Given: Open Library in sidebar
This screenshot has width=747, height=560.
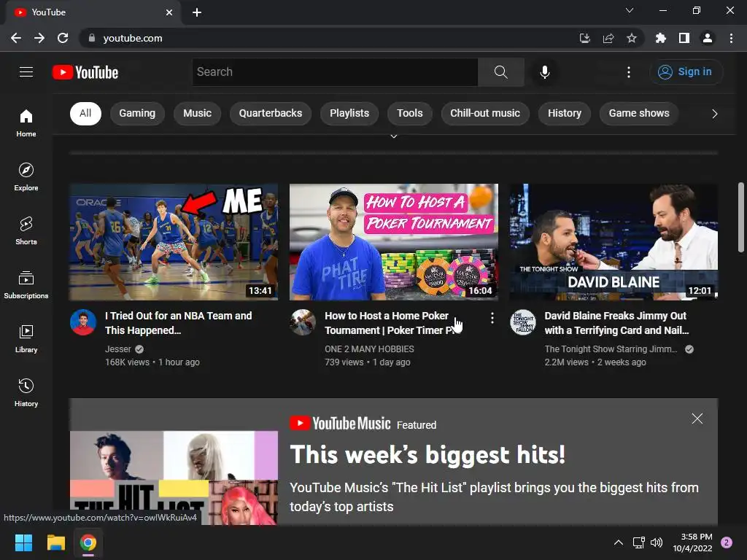Looking at the screenshot, I should [x=26, y=338].
